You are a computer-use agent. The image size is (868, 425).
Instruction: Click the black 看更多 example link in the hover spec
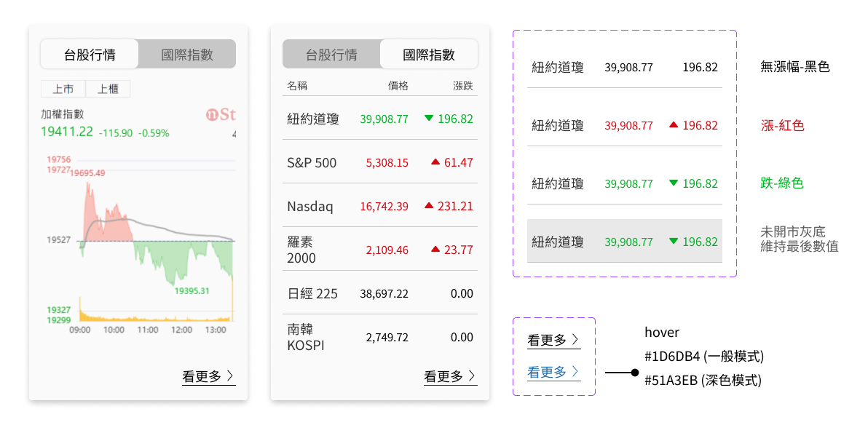553,341
